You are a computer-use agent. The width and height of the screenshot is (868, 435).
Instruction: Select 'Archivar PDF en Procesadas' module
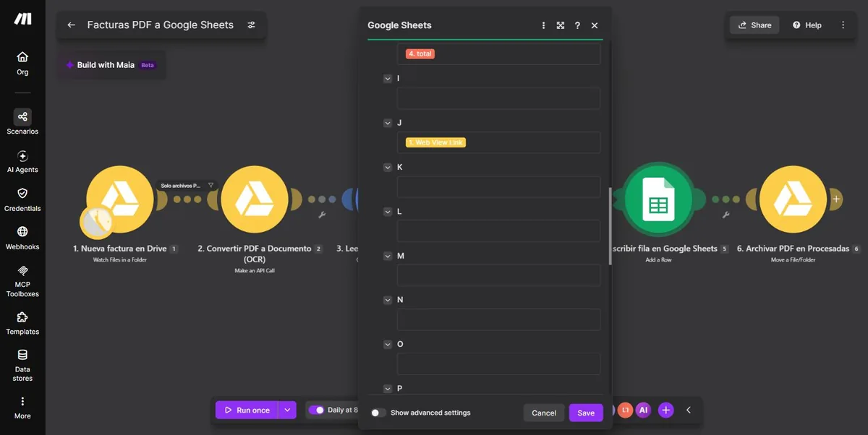[793, 199]
